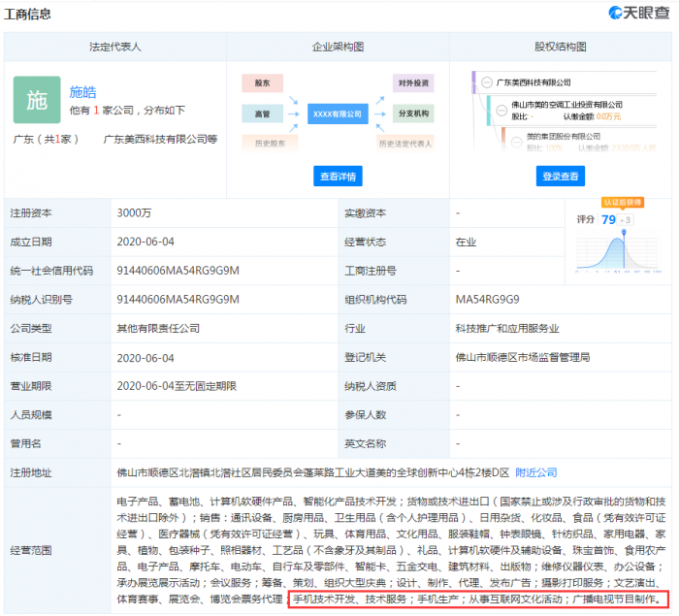Click the 登录查看 button
This screenshot has width=679, height=616.
click(x=560, y=176)
